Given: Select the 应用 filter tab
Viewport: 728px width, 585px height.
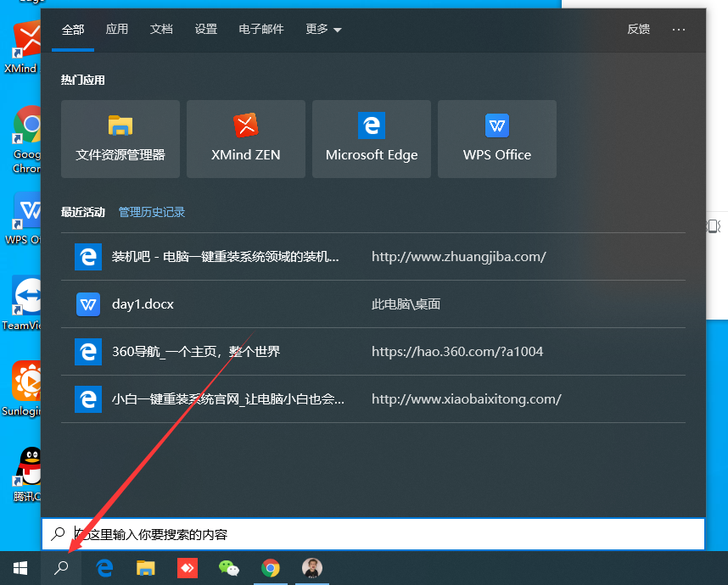Looking at the screenshot, I should click(x=117, y=28).
